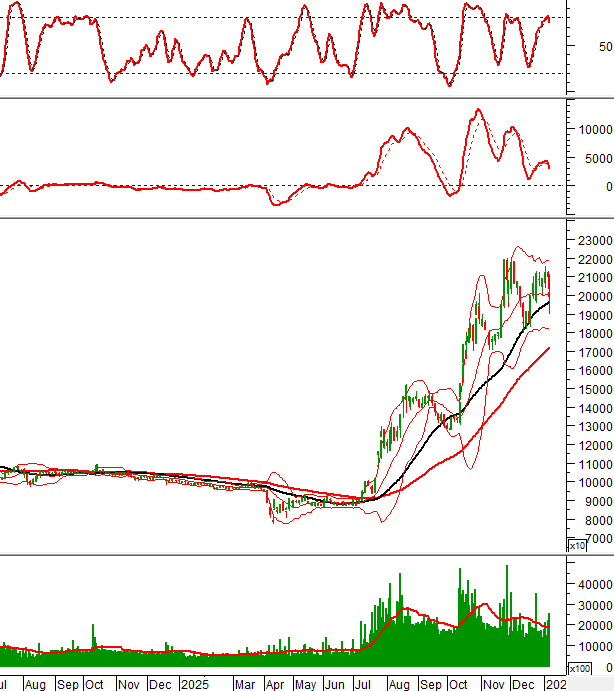Select the Jun month label on time axis
The width and height of the screenshot is (614, 691).
click(336, 684)
